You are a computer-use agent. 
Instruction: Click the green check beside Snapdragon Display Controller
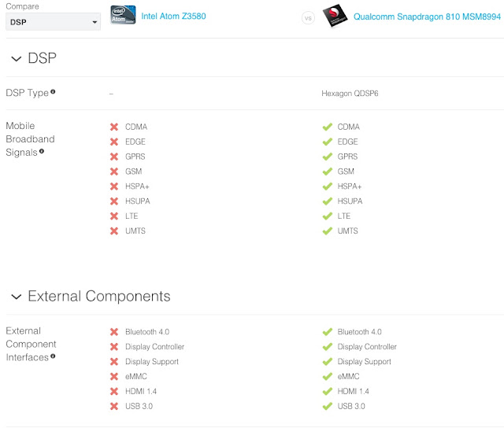pyautogui.click(x=328, y=347)
